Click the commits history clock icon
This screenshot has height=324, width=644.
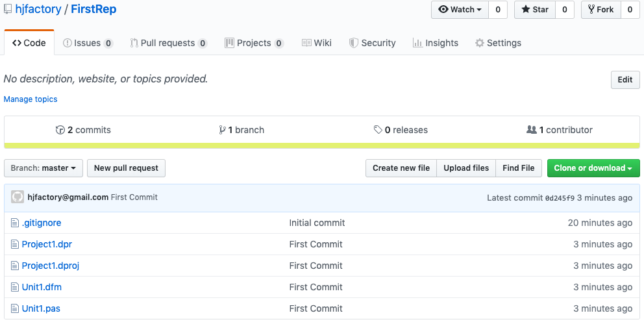pos(60,130)
